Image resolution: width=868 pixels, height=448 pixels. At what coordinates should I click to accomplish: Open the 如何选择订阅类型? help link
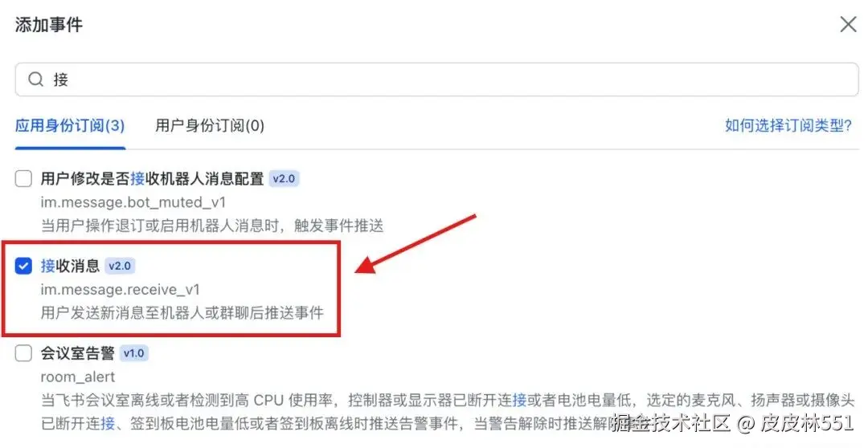(x=788, y=125)
